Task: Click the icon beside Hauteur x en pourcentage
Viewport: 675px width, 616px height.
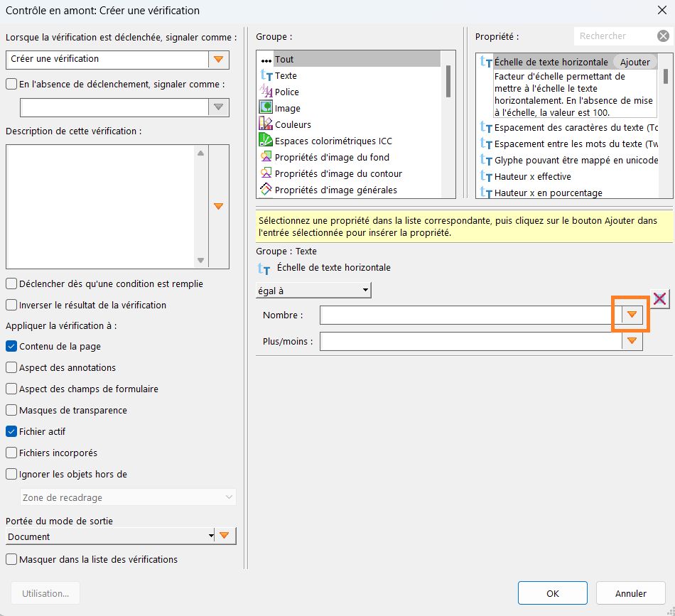Action: point(486,193)
